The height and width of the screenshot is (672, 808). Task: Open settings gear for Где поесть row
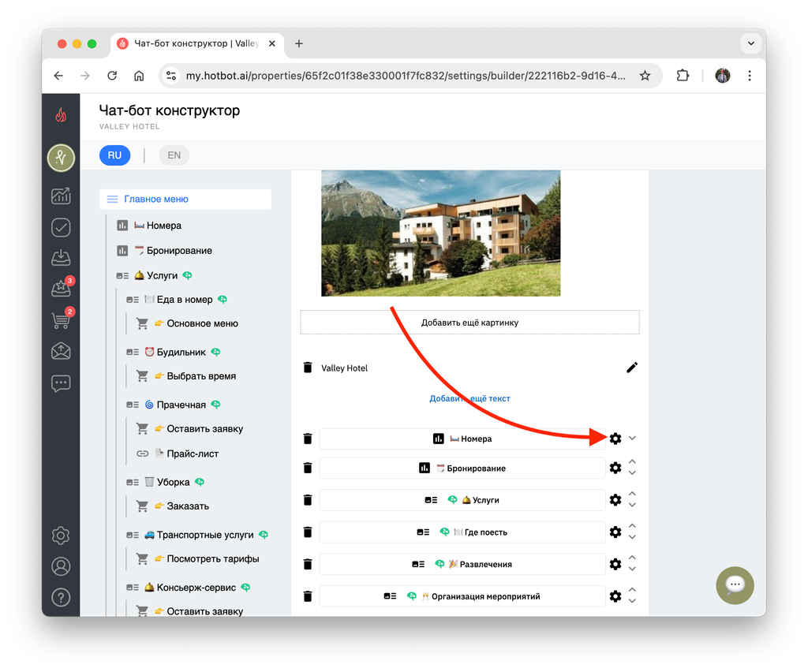coord(615,532)
